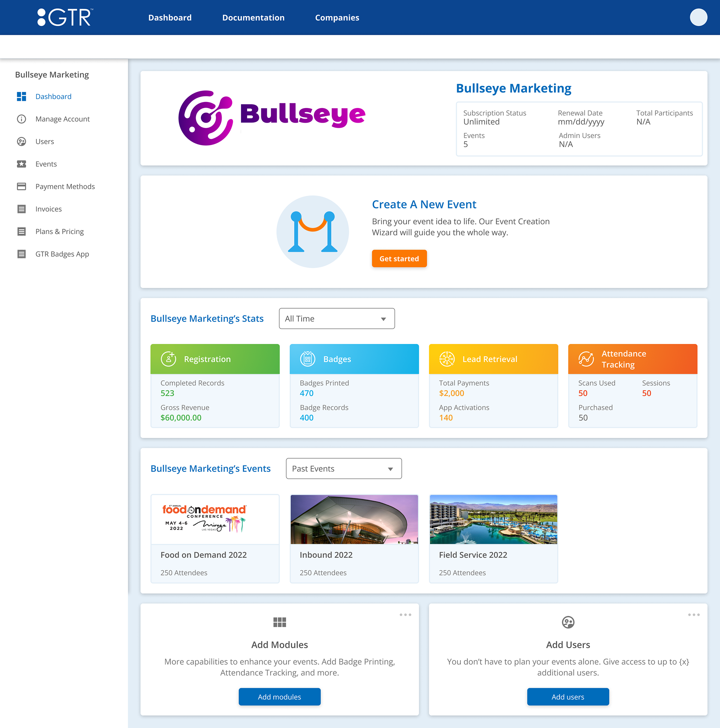Click the rope barrier event illustration
Image resolution: width=720 pixels, height=728 pixels.
[x=312, y=231]
